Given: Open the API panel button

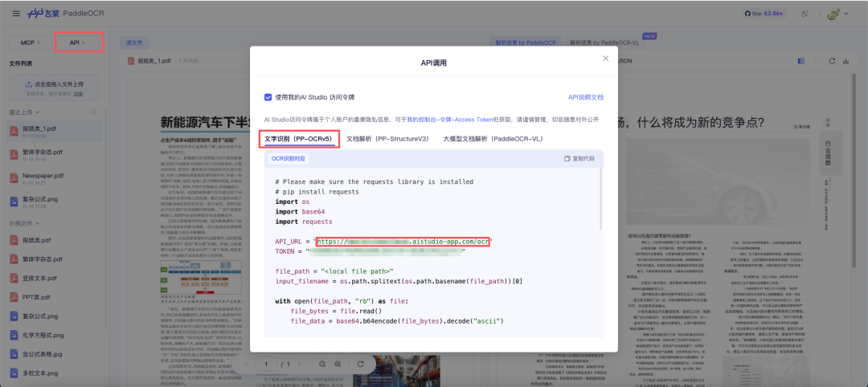Looking at the screenshot, I should [78, 43].
